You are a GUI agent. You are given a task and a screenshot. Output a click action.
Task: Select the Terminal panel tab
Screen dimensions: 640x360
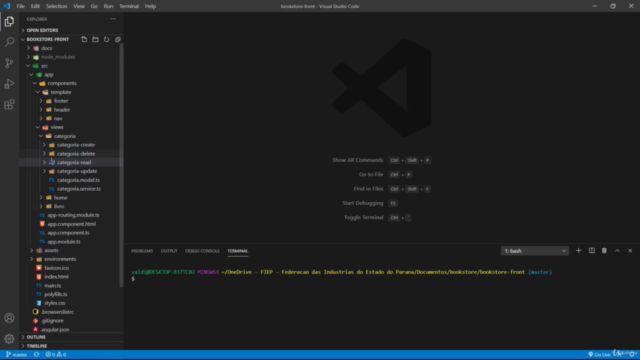238,251
